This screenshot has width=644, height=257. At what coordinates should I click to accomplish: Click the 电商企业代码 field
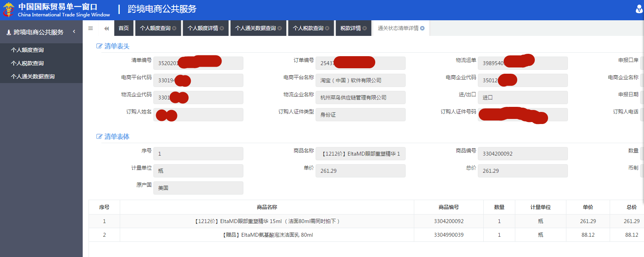(523, 80)
